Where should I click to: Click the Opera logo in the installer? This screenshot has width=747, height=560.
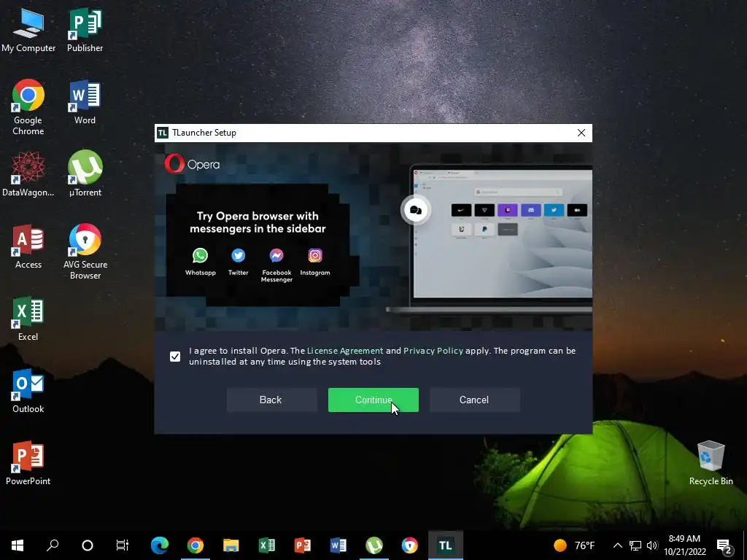[192, 164]
